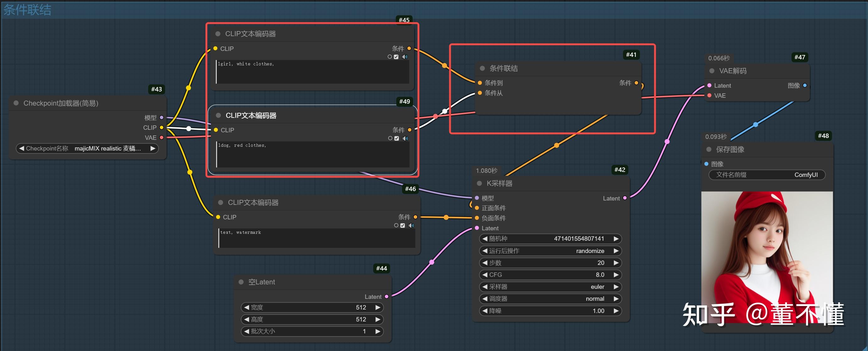Uncheck the checkbox in '1girl, white clothes' encoder
The width and height of the screenshot is (868, 351).
click(x=396, y=57)
